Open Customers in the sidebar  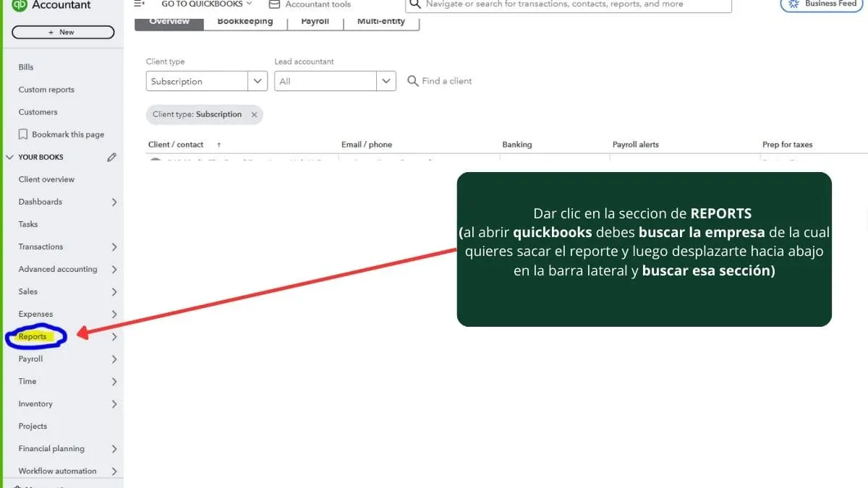[38, 112]
